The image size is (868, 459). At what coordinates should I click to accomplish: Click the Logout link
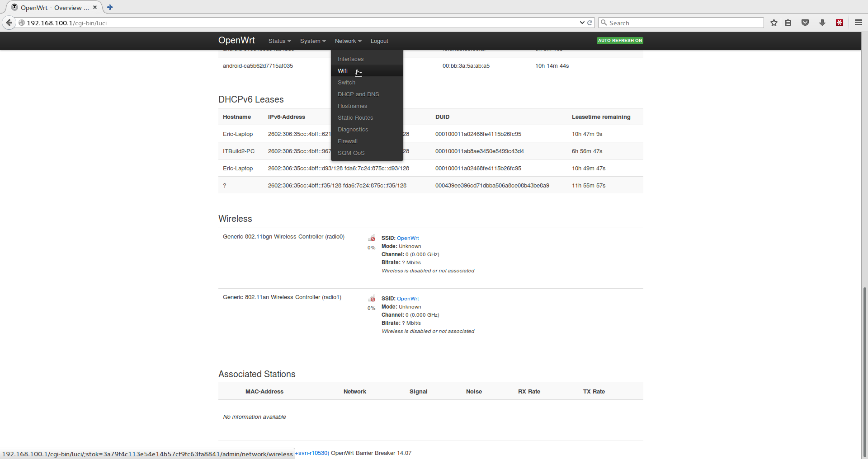coord(379,41)
